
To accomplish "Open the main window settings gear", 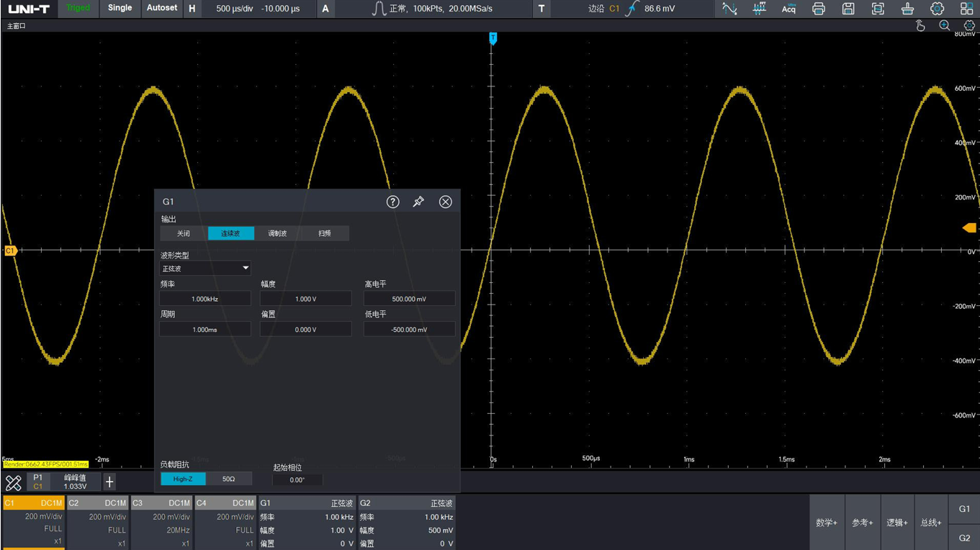I will pos(969,26).
